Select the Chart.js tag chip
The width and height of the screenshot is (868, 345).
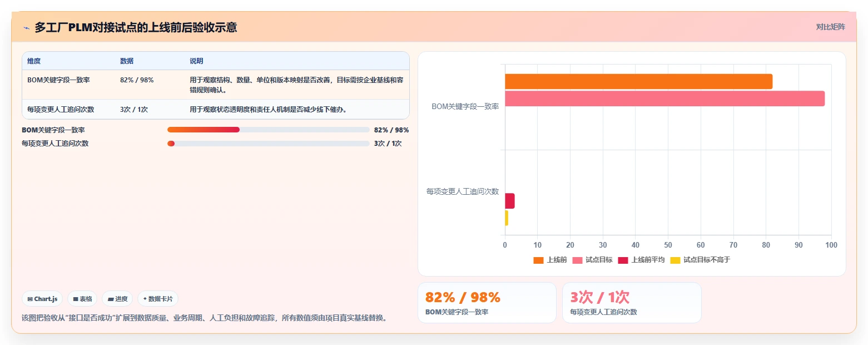42,299
